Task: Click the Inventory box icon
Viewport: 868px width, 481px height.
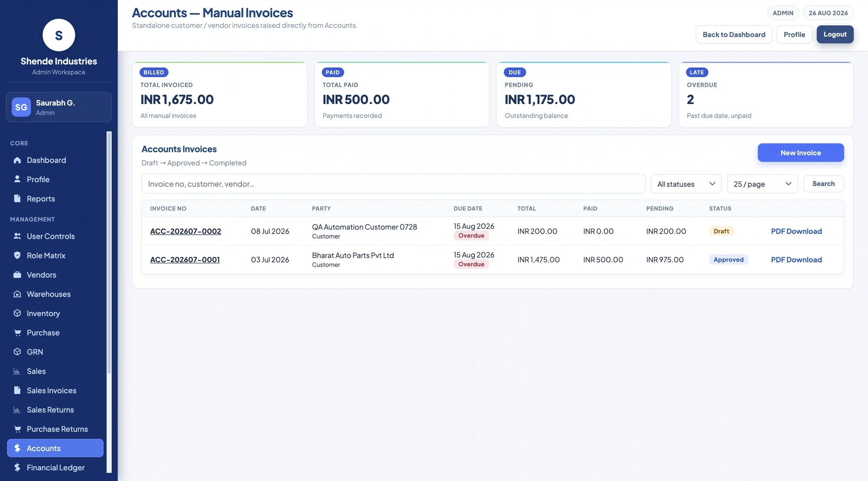Action: (x=17, y=313)
